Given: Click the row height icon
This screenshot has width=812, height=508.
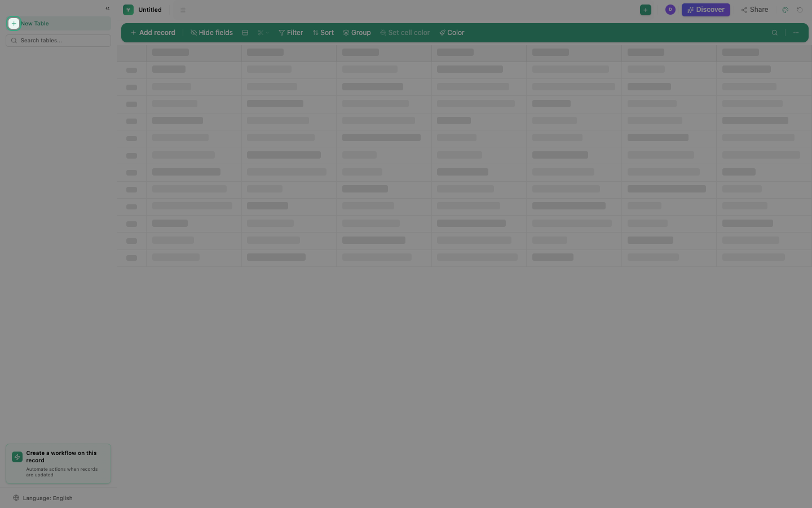Looking at the screenshot, I should tap(245, 33).
